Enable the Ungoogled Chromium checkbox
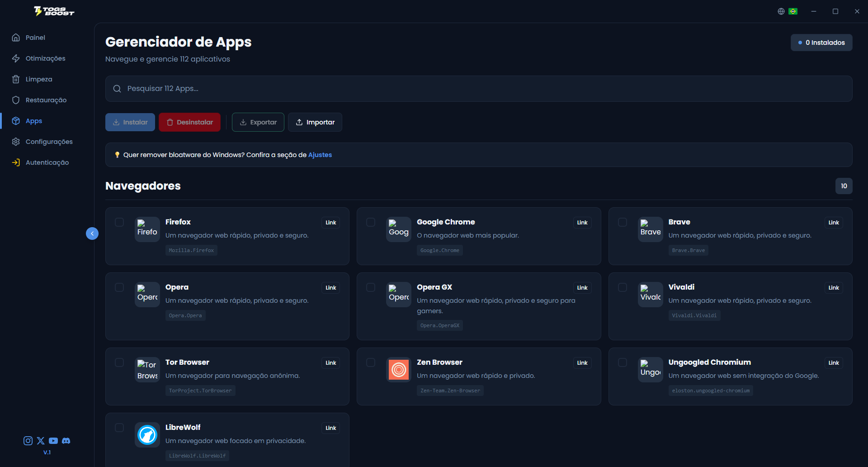 [x=623, y=362]
